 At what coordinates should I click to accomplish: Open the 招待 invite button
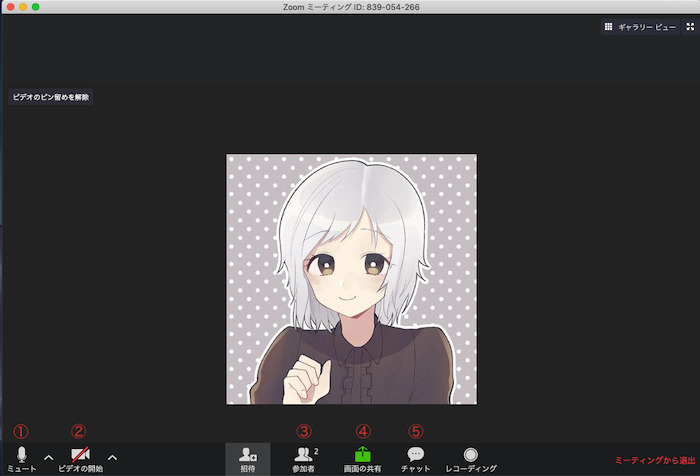coord(248,459)
